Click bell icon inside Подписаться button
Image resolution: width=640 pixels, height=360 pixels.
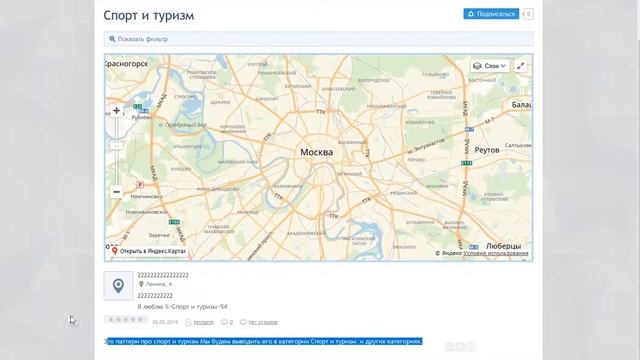[x=471, y=14]
